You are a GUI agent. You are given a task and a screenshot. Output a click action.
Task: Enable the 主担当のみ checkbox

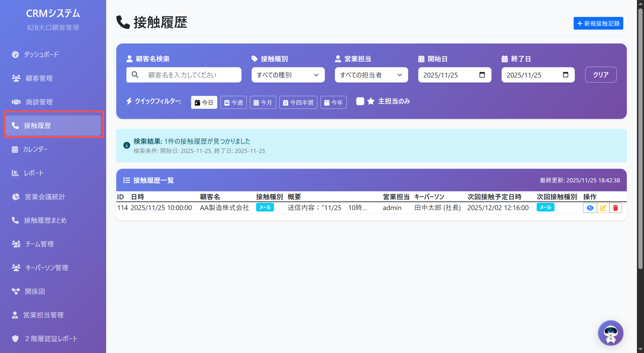(360, 101)
